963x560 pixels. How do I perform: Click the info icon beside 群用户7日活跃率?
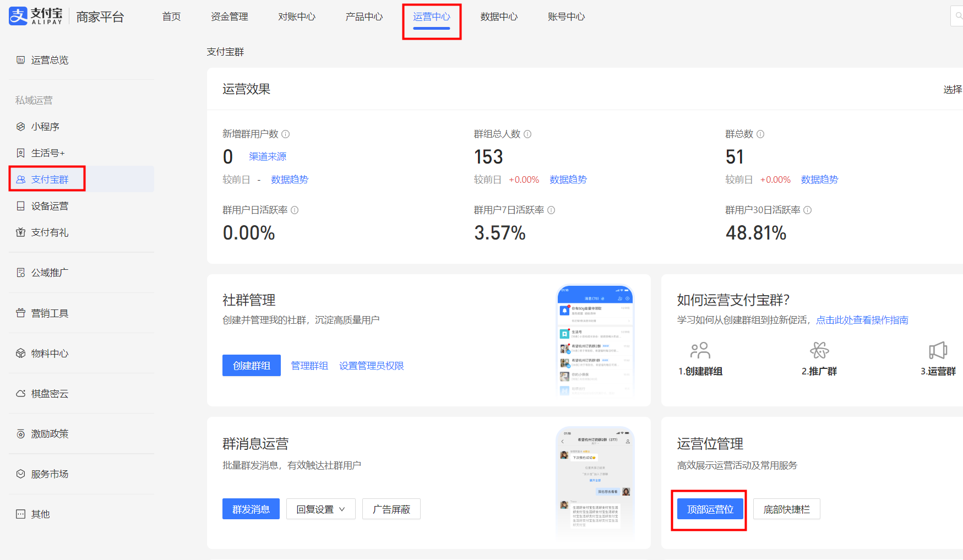pos(551,210)
